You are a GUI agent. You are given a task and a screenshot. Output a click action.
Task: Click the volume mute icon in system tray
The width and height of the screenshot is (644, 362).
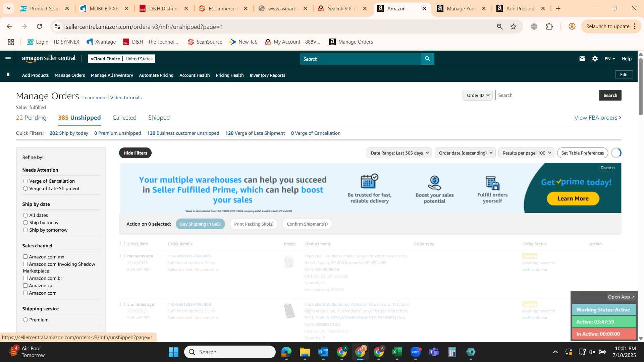pyautogui.click(x=592, y=352)
